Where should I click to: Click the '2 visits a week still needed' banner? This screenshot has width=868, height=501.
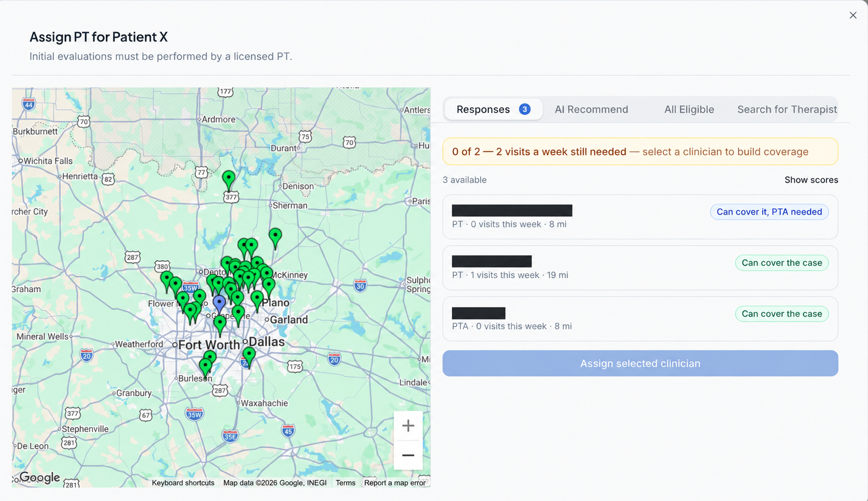[x=640, y=151]
